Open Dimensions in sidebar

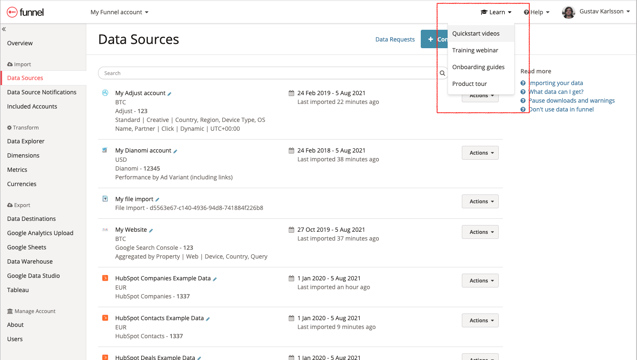(x=23, y=156)
